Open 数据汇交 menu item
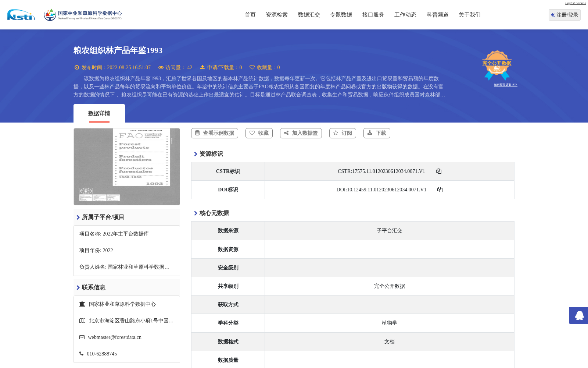 point(309,15)
